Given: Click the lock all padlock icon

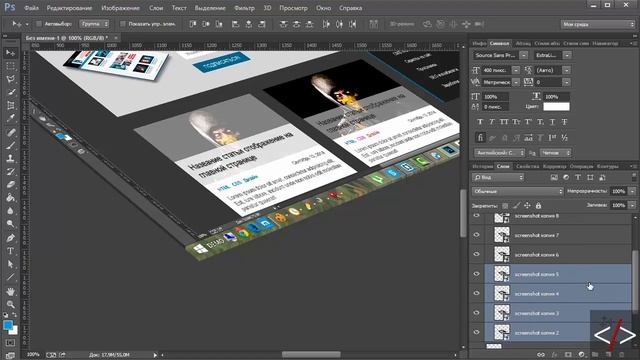Looking at the screenshot, I should tap(538, 205).
